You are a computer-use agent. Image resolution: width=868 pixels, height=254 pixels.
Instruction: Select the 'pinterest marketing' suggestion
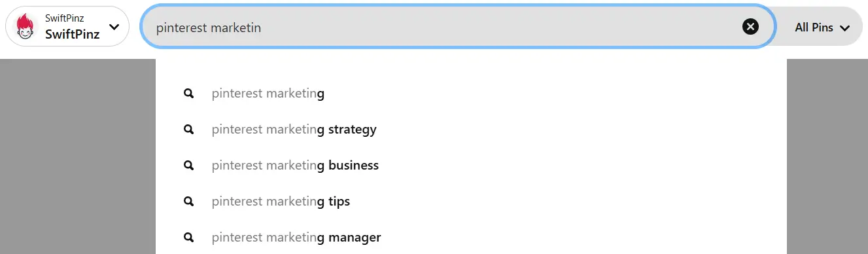click(x=471, y=94)
